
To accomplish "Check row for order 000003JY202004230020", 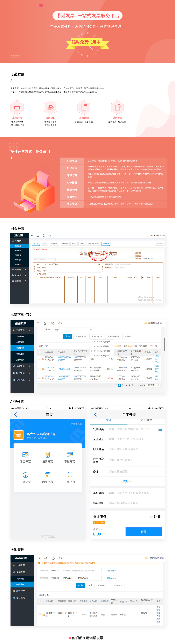I will 39,359.
